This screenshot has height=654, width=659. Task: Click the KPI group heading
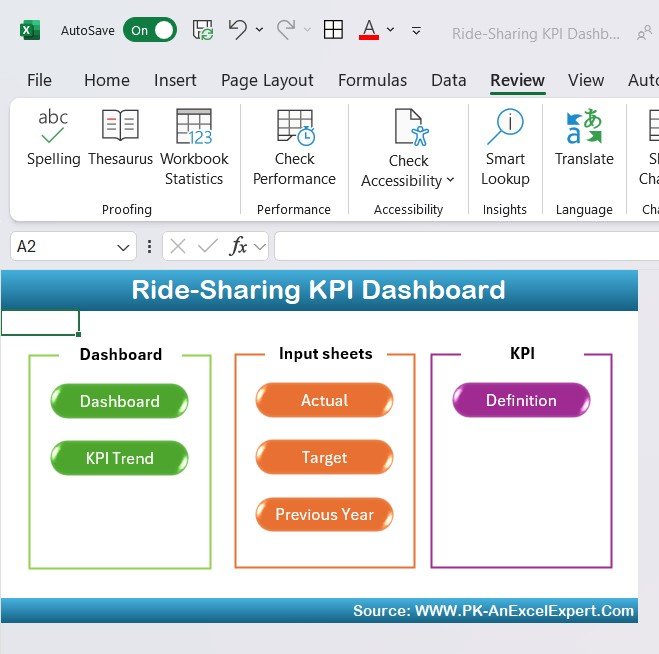[x=522, y=353]
